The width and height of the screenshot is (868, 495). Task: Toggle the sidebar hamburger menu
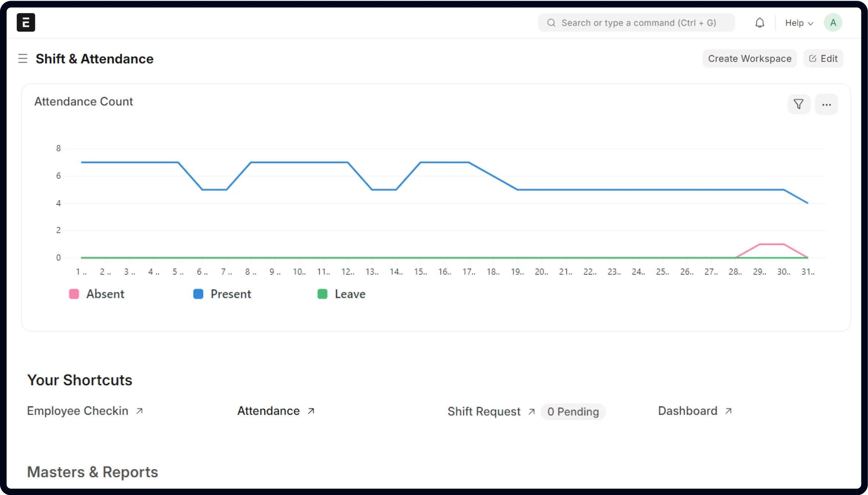(x=23, y=59)
